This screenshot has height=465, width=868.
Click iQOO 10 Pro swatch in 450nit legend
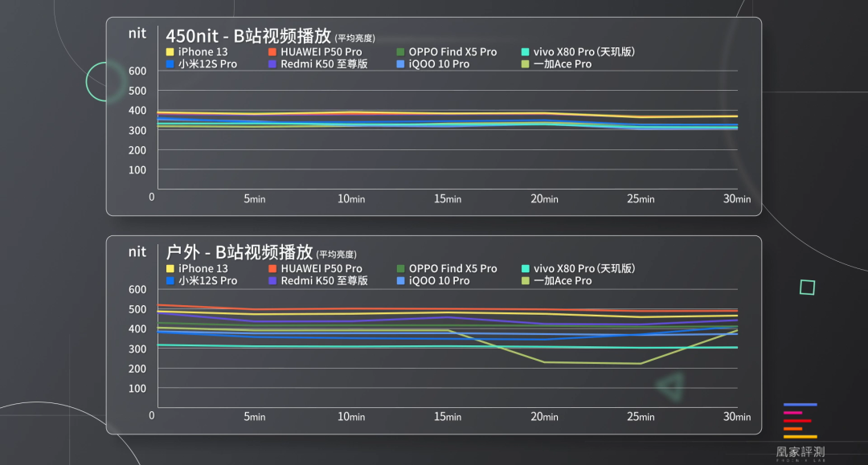click(400, 64)
